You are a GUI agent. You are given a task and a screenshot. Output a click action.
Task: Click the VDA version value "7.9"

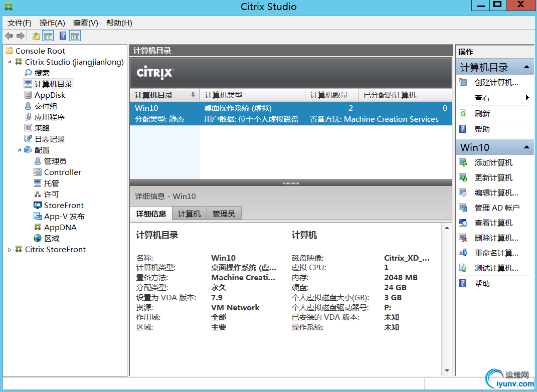217,298
